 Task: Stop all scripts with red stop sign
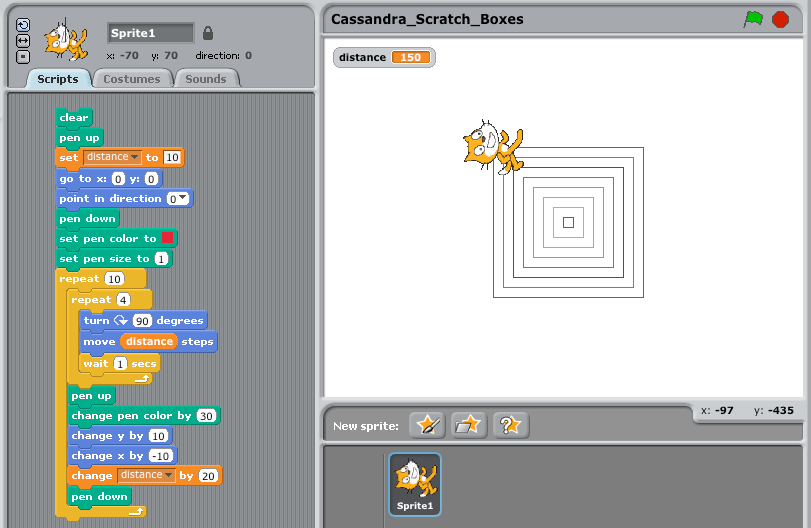pyautogui.click(x=780, y=20)
